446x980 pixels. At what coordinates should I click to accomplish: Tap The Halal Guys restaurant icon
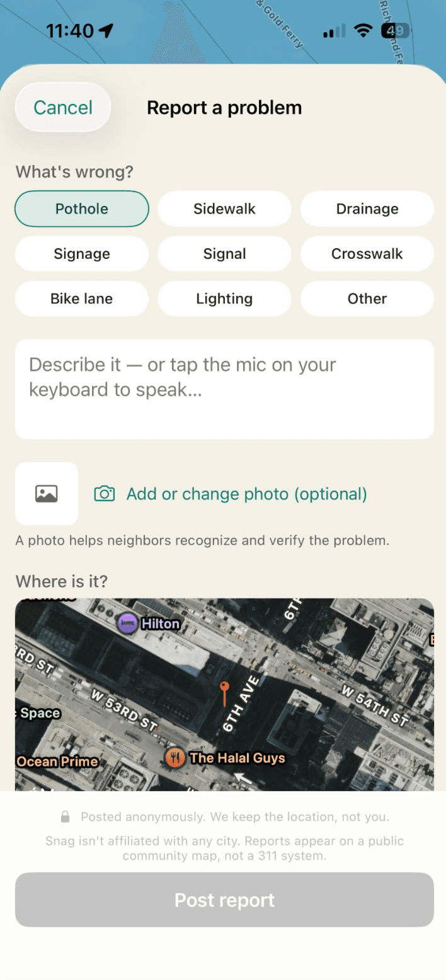(x=175, y=758)
